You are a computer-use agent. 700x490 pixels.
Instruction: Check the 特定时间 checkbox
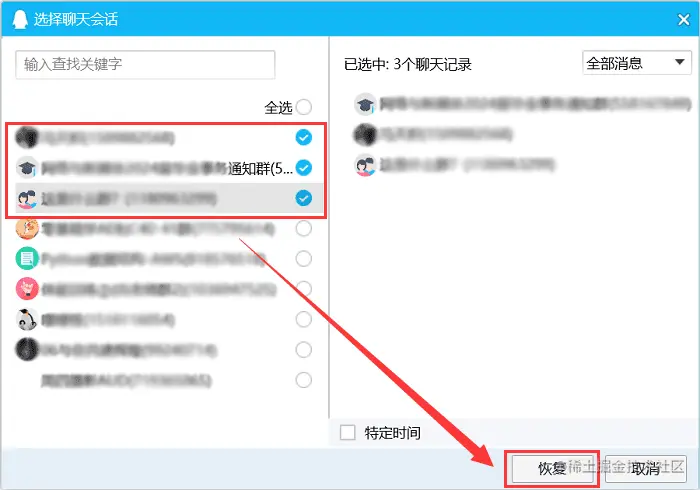coord(348,432)
